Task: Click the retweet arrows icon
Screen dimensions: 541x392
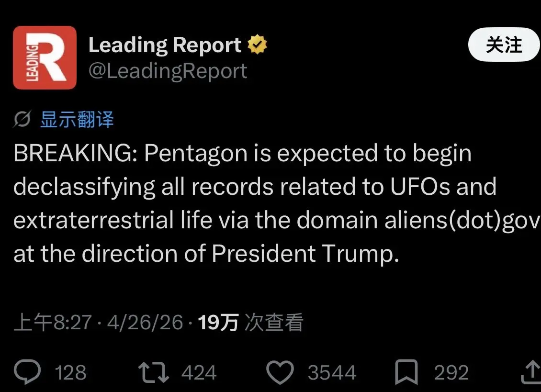Action: pyautogui.click(x=153, y=373)
